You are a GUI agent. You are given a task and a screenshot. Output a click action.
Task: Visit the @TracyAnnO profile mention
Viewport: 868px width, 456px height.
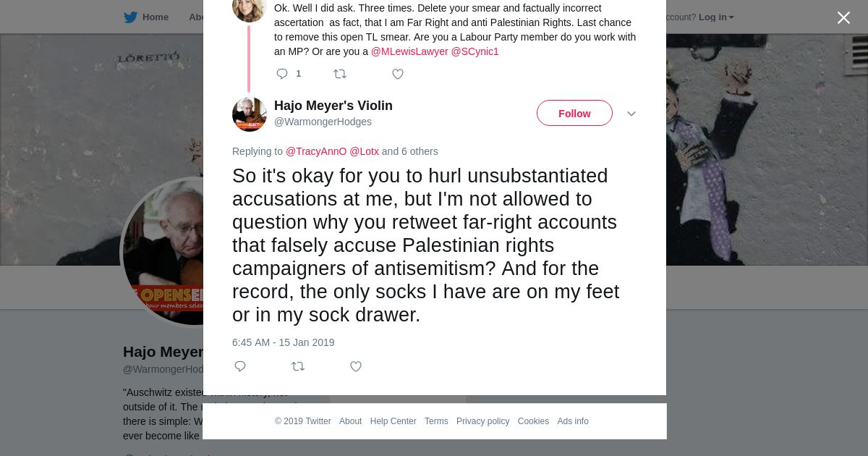click(316, 151)
